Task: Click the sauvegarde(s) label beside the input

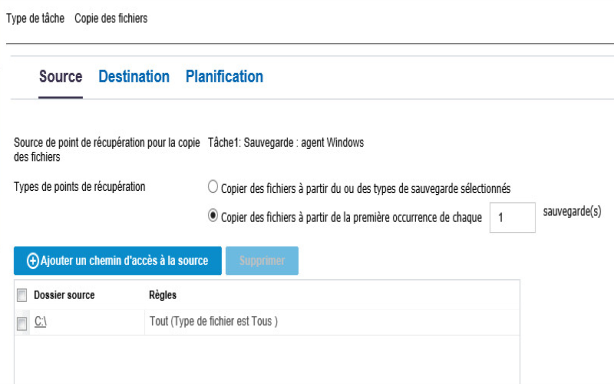Action: coord(572,212)
